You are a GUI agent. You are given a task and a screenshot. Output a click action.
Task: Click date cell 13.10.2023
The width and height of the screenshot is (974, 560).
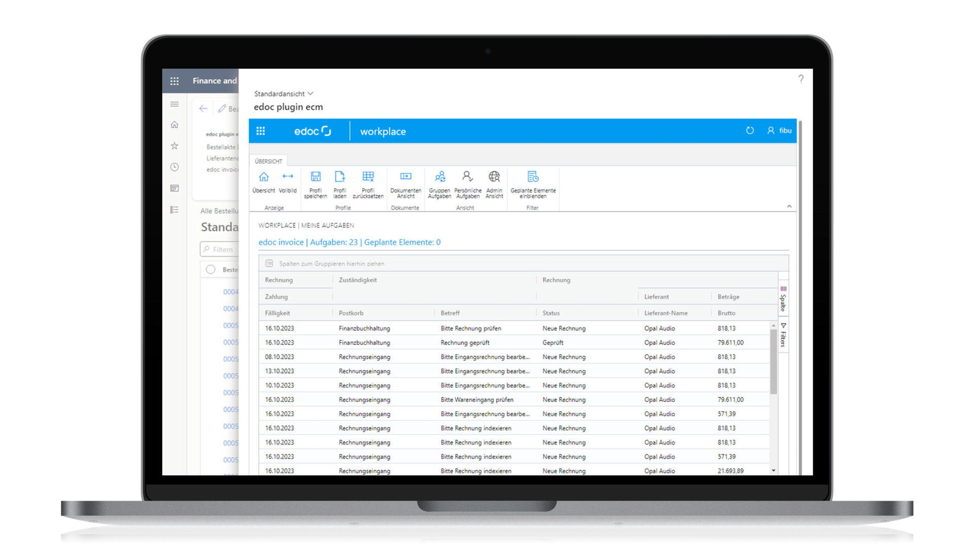tap(280, 371)
